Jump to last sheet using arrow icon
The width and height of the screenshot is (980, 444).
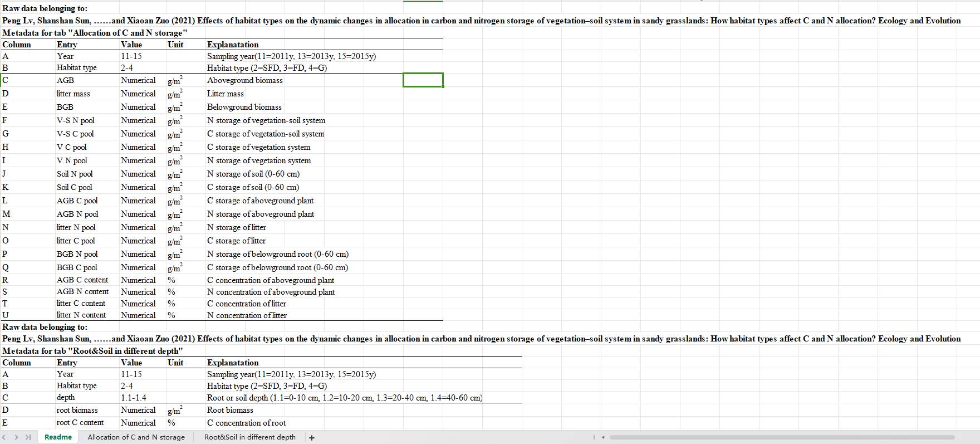point(28,437)
